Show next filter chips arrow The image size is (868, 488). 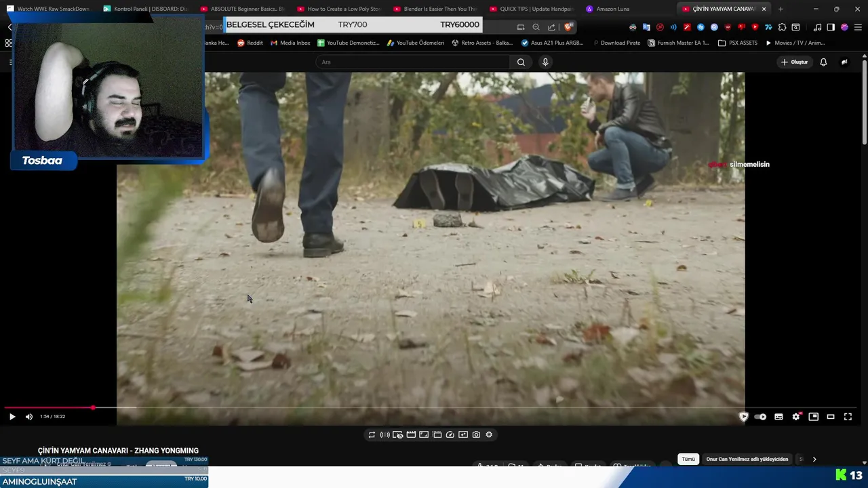pos(814,459)
